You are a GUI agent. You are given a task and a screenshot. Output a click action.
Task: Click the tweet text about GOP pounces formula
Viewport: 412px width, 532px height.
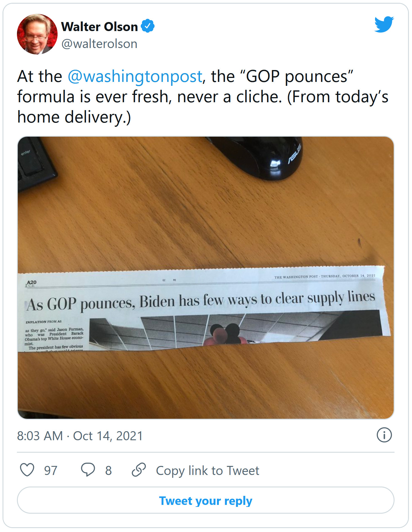coord(203,97)
